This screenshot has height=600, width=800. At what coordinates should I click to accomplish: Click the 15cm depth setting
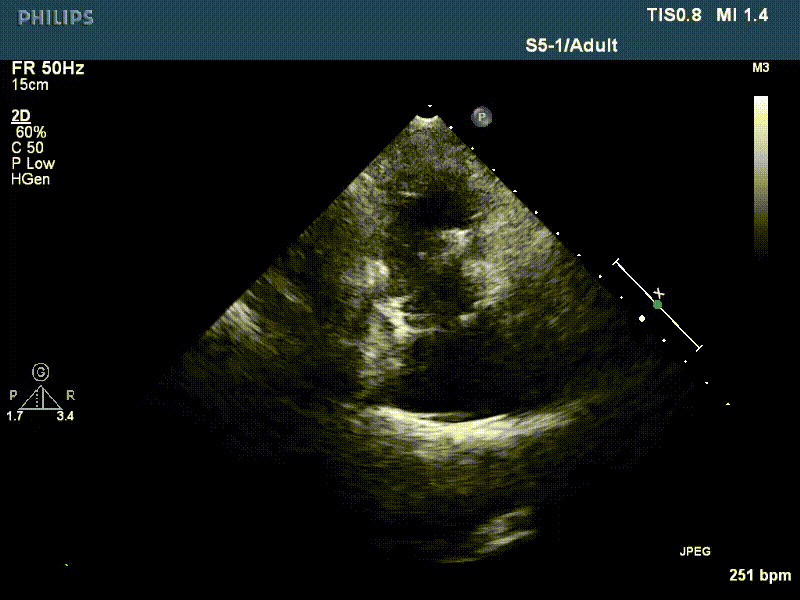tap(30, 85)
